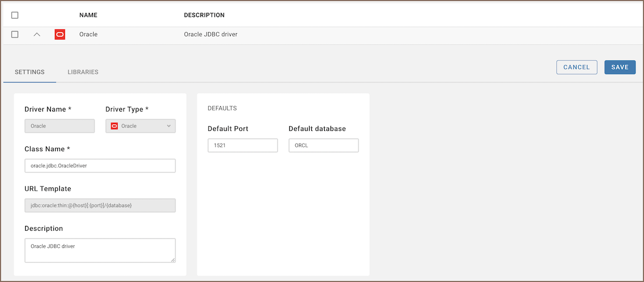Click into the Class Name field

pos(100,166)
